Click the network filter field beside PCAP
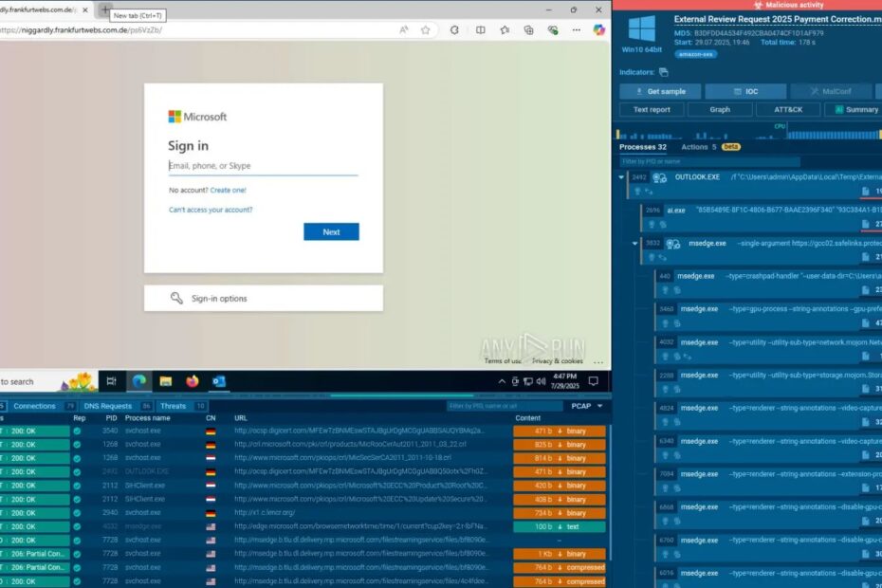The width and height of the screenshot is (882, 588). pos(505,406)
